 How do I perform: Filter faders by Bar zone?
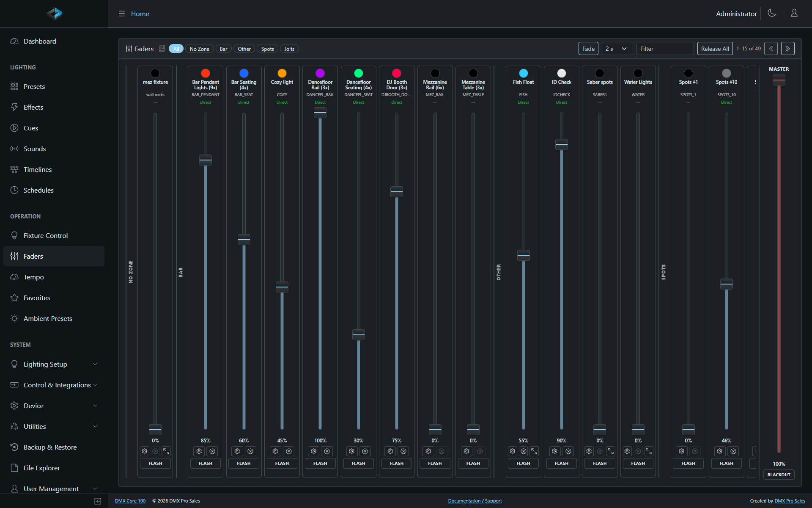point(223,49)
